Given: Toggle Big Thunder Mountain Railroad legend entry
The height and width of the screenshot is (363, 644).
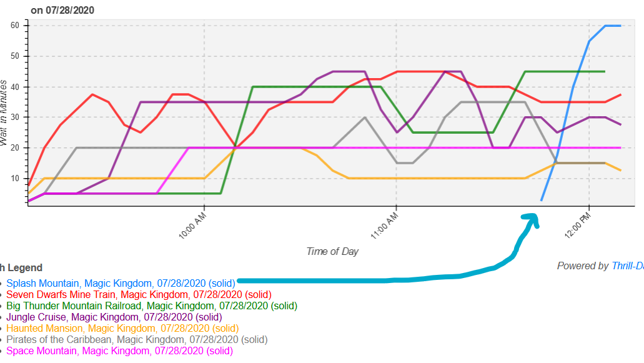Looking at the screenshot, I should click(152, 306).
